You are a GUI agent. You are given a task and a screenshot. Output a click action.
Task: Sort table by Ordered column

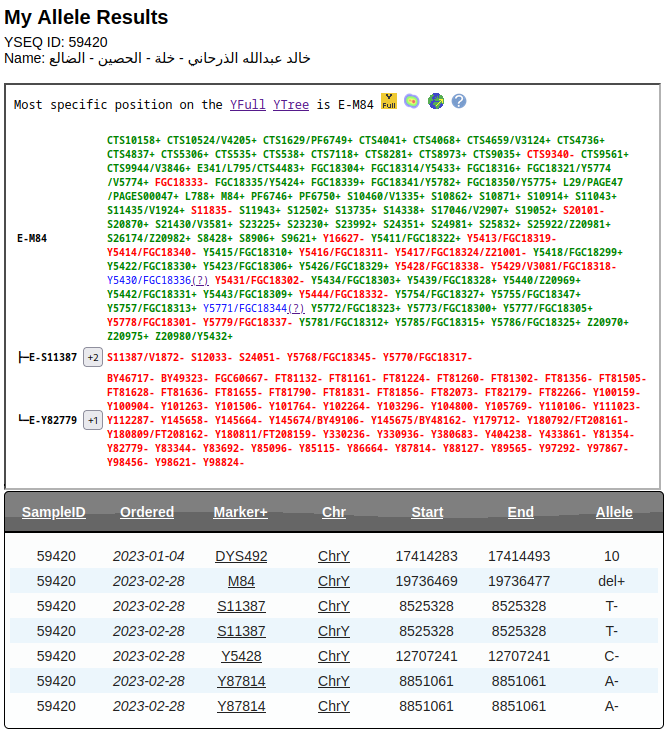coord(147,512)
